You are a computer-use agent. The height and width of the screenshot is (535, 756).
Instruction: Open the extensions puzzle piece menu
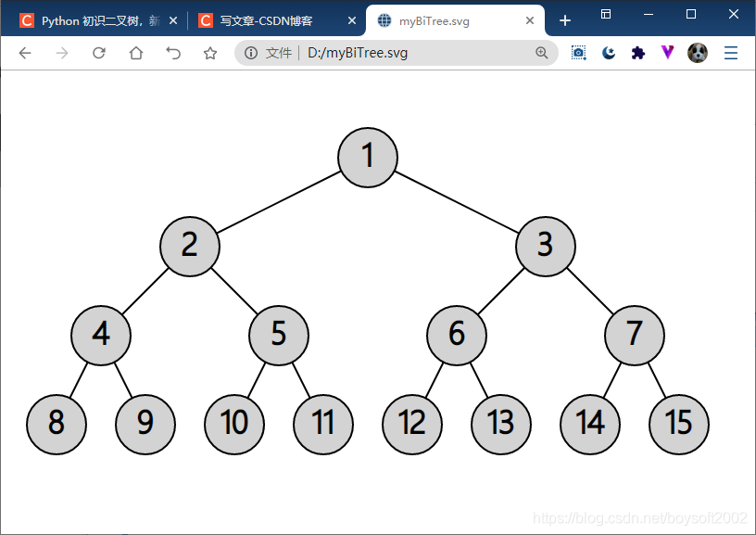[x=637, y=53]
